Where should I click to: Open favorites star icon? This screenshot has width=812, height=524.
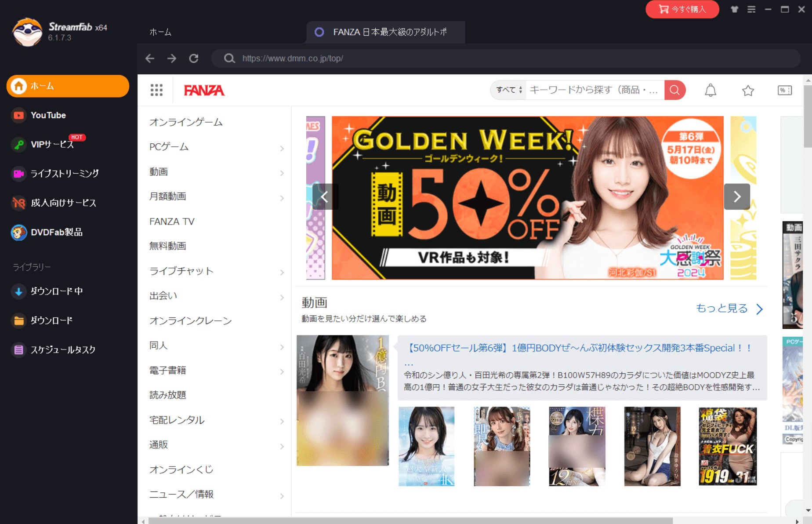pos(748,91)
